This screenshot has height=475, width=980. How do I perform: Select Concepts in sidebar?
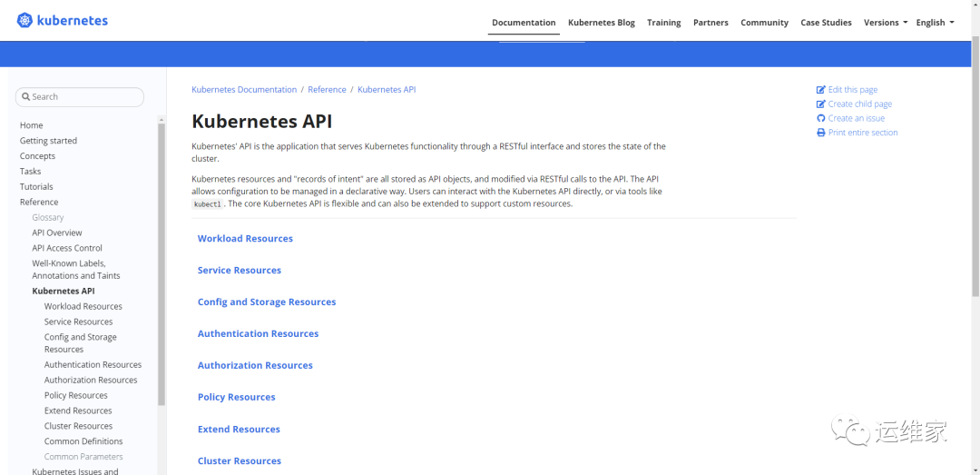[x=37, y=156]
